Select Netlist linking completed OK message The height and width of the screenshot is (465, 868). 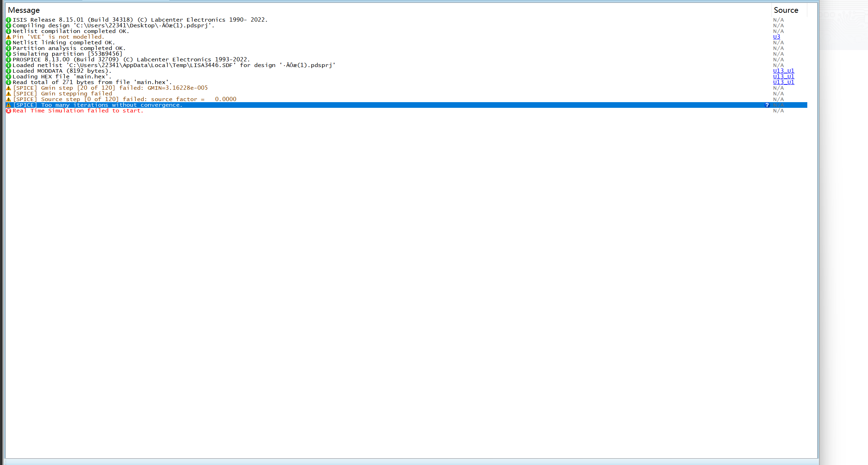64,43
